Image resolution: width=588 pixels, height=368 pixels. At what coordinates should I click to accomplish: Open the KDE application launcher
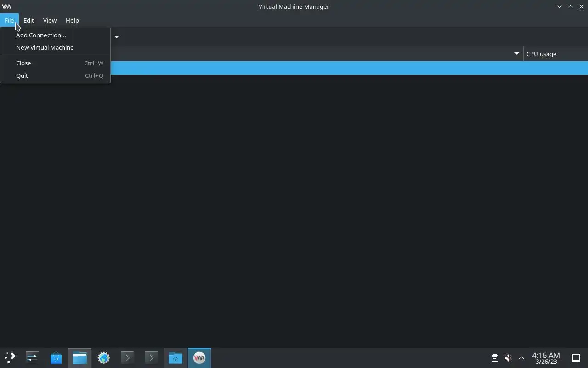coord(10,358)
